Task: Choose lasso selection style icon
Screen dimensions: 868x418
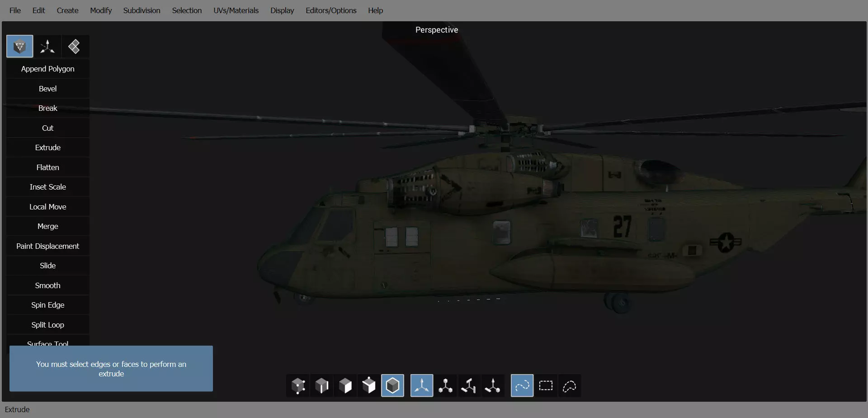Action: (x=569, y=386)
